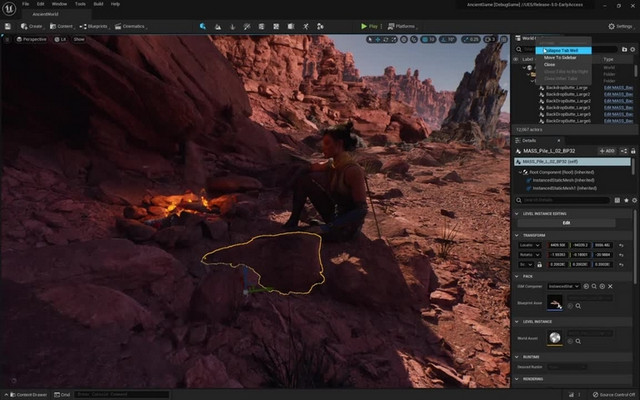Open viewport options hamburger menu
The image size is (640, 400).
point(7,40)
